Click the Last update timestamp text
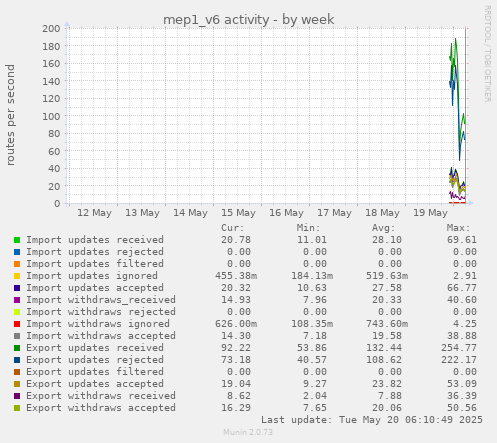Viewport: 497px width, 443px height. pyautogui.click(x=372, y=420)
